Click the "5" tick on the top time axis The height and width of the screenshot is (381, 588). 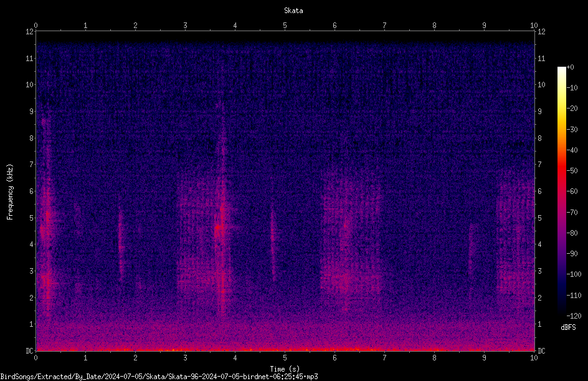(x=285, y=26)
